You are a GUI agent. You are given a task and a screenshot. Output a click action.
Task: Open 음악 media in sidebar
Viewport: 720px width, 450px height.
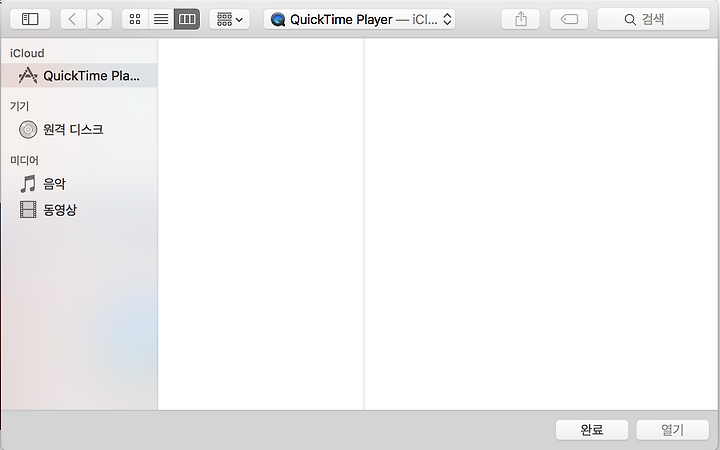pyautogui.click(x=79, y=184)
